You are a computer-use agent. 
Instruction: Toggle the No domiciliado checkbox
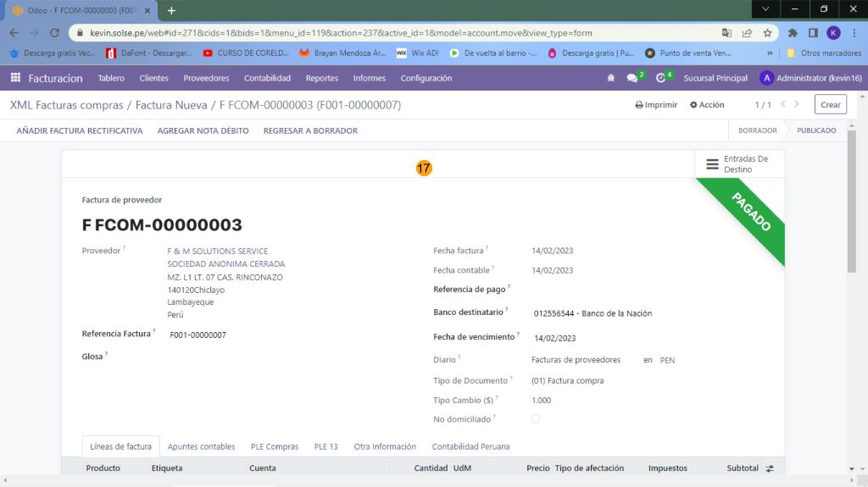click(535, 418)
